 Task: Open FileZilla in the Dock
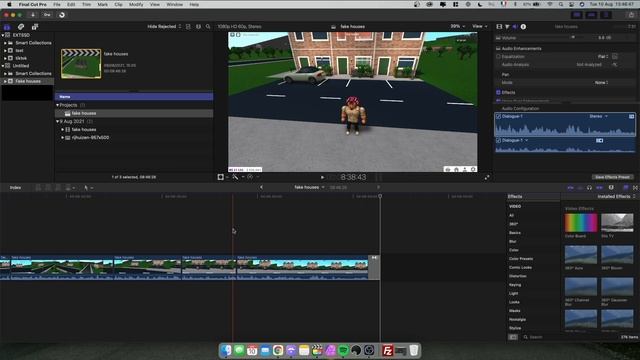point(387,350)
